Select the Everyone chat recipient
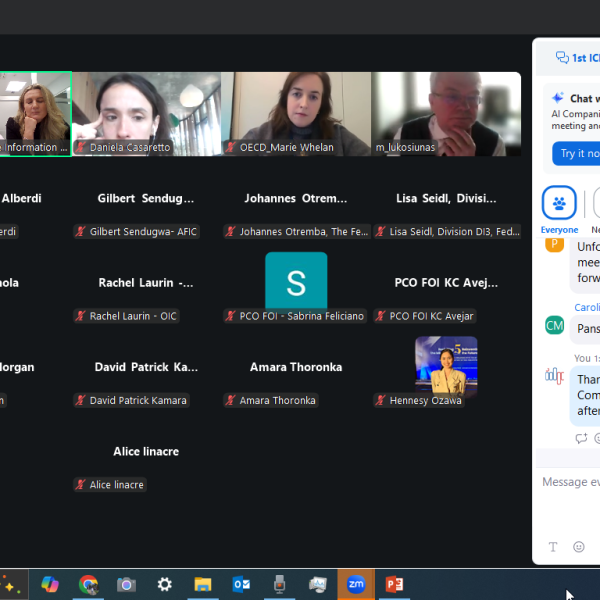The width and height of the screenshot is (600, 600). point(559,203)
